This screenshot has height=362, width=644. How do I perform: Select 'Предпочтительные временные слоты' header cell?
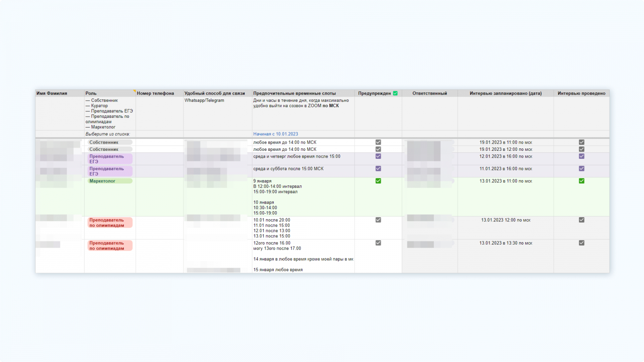[x=303, y=93]
